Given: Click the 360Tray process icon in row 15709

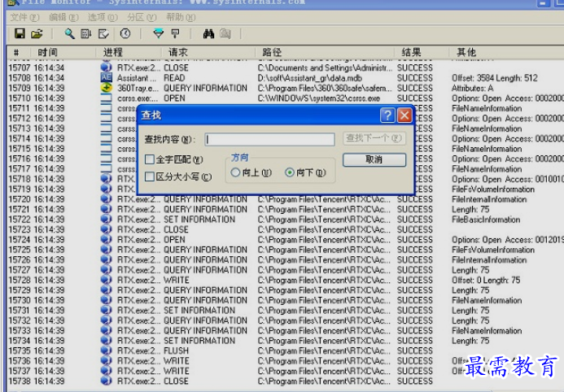Looking at the screenshot, I should pyautogui.click(x=106, y=88).
